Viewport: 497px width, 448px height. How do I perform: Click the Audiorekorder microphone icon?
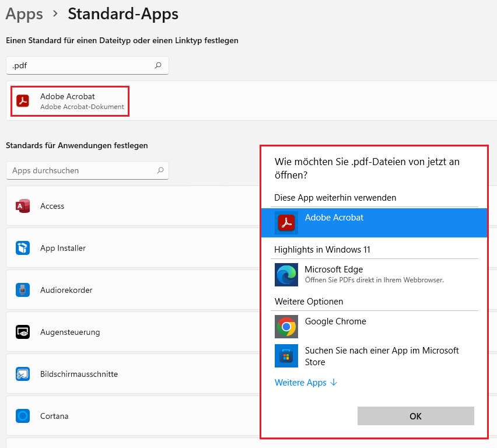coord(23,290)
